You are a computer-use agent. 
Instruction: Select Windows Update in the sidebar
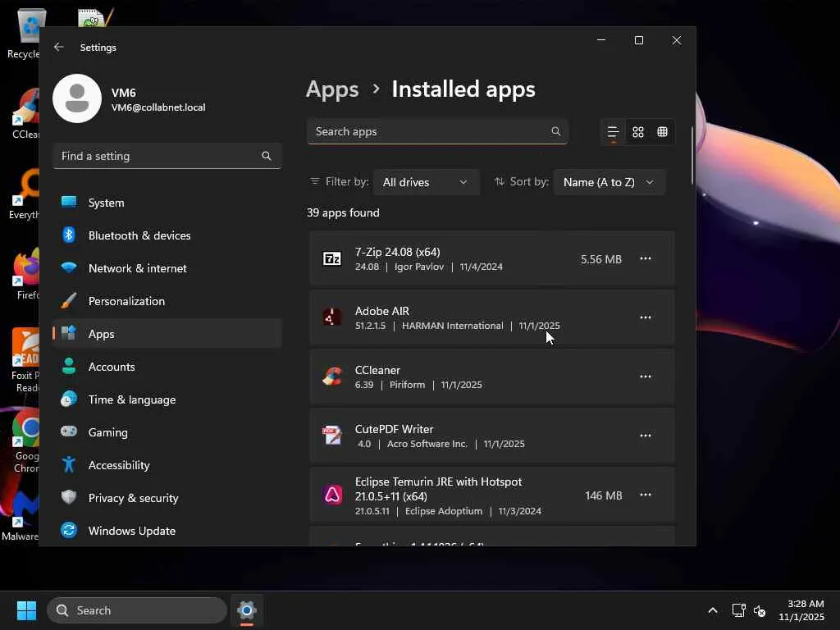[x=132, y=531]
